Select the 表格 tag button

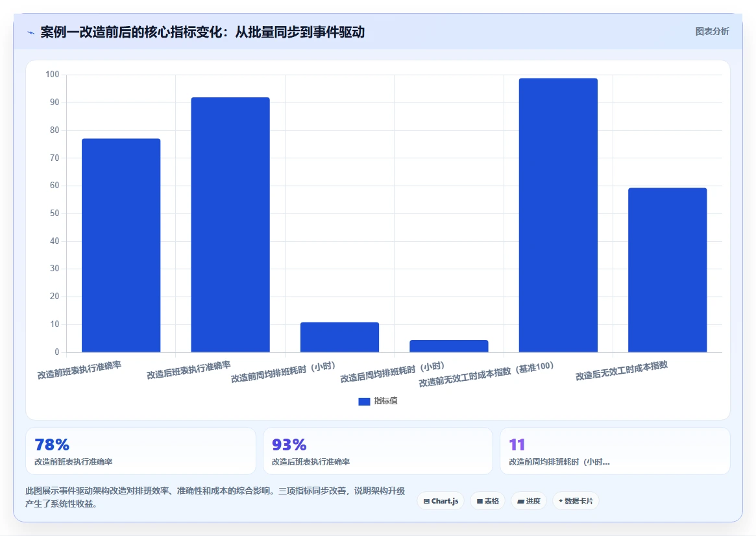click(x=487, y=501)
